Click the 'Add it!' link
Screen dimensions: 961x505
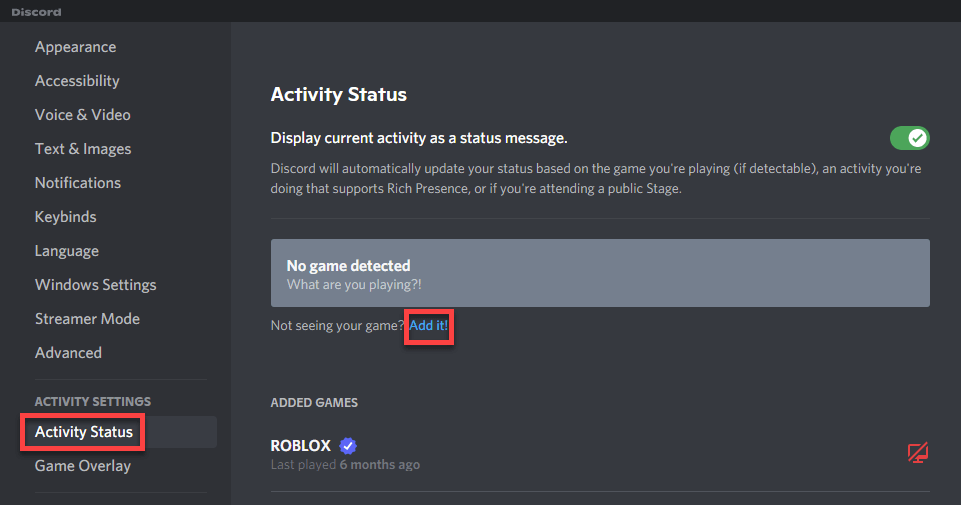coord(430,326)
